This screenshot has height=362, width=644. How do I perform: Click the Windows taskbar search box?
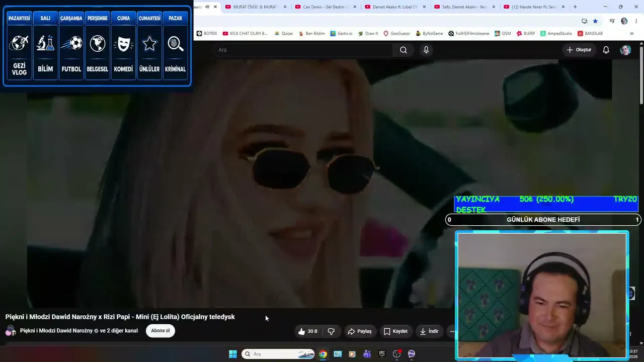(278, 354)
